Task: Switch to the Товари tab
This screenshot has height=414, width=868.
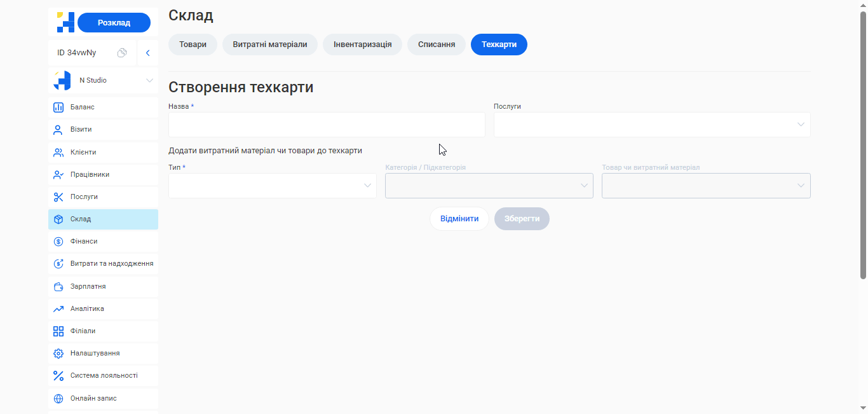Action: pos(193,45)
